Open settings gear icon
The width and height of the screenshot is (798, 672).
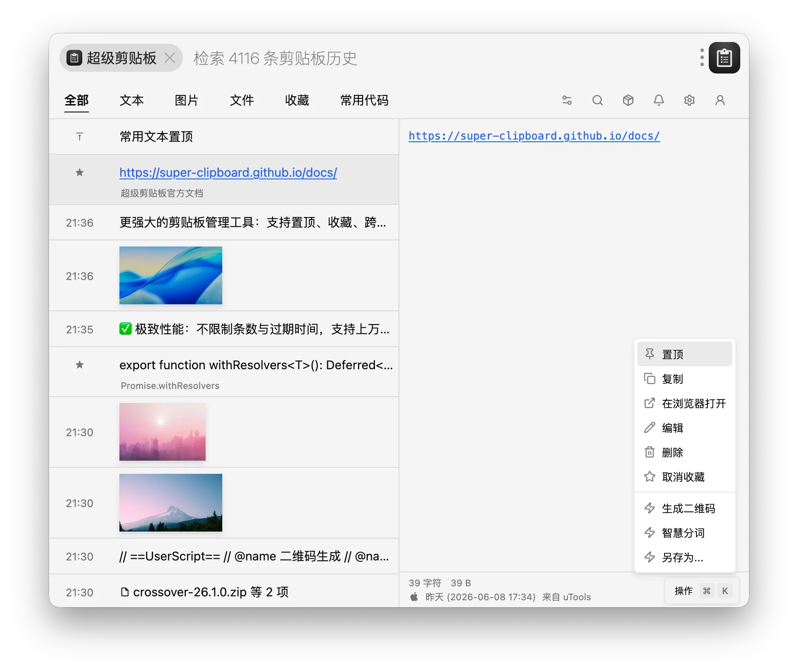pos(689,100)
